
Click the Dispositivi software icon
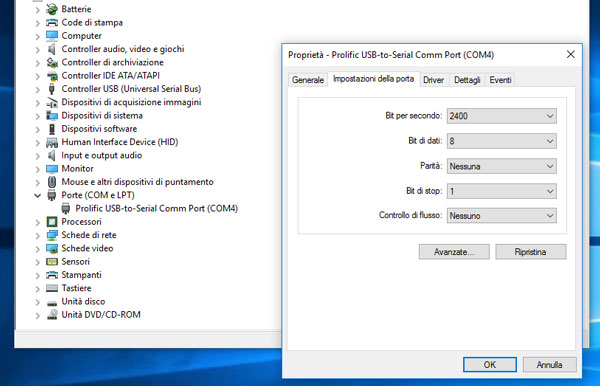tap(52, 129)
